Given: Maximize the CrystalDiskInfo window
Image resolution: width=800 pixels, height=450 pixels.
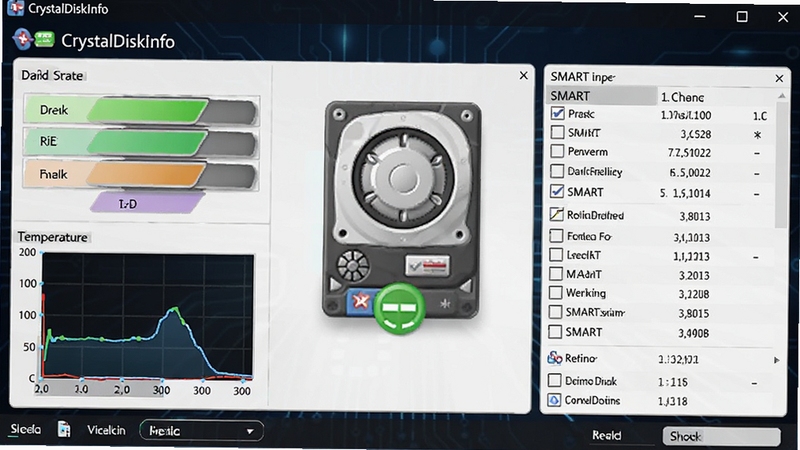Looking at the screenshot, I should coord(742,16).
